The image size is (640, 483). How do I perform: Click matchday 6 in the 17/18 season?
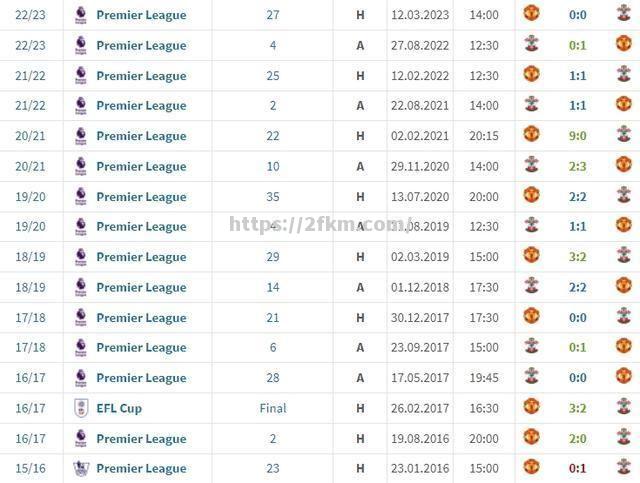[x=273, y=347]
